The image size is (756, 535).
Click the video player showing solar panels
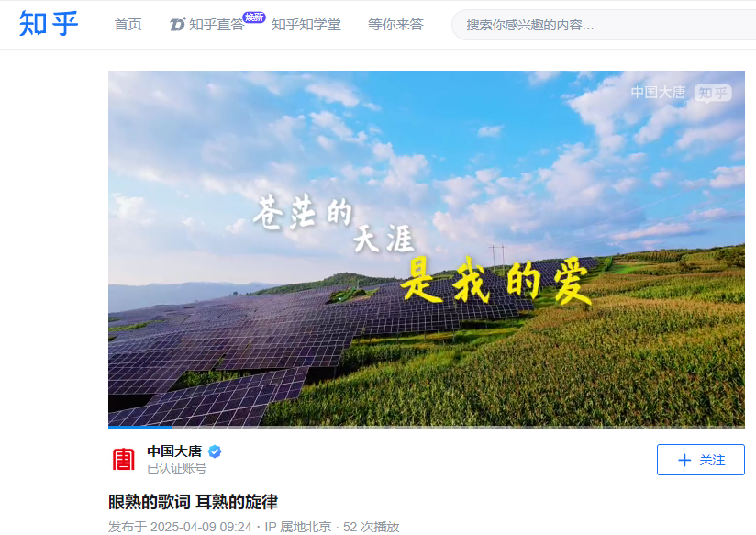(x=427, y=249)
